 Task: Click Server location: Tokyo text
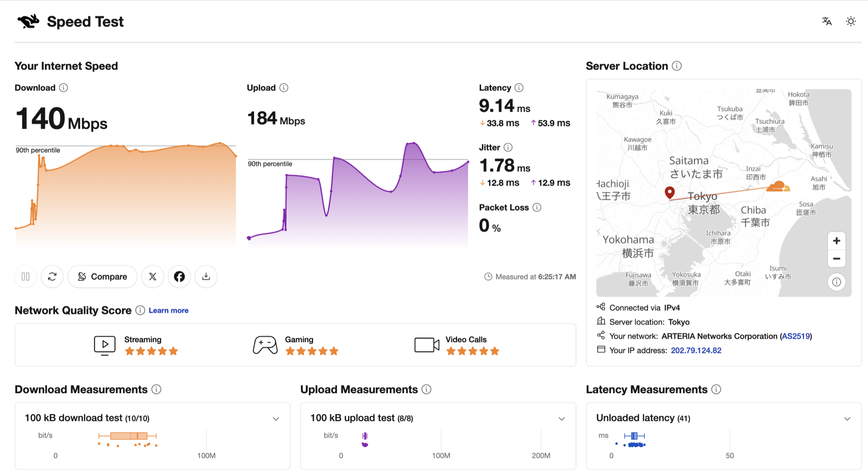click(x=649, y=322)
